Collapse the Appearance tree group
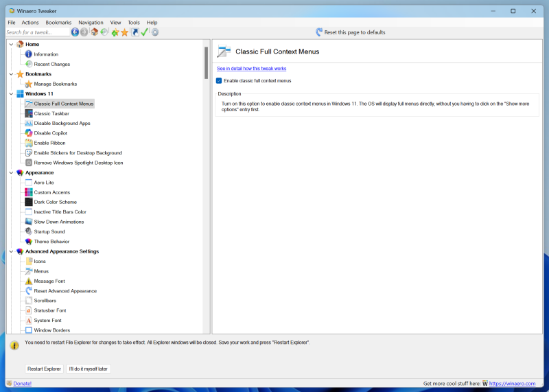 pos(11,173)
